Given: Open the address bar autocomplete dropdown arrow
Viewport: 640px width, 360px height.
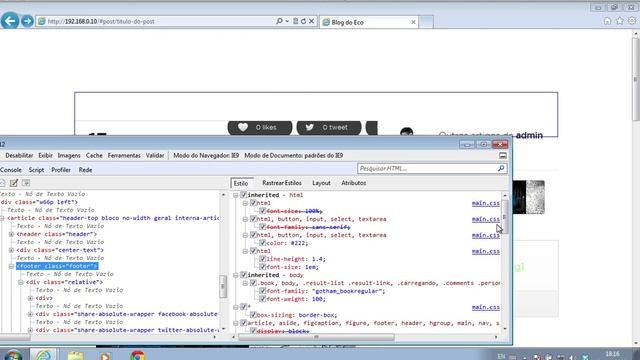Looking at the screenshot, I should [287, 21].
